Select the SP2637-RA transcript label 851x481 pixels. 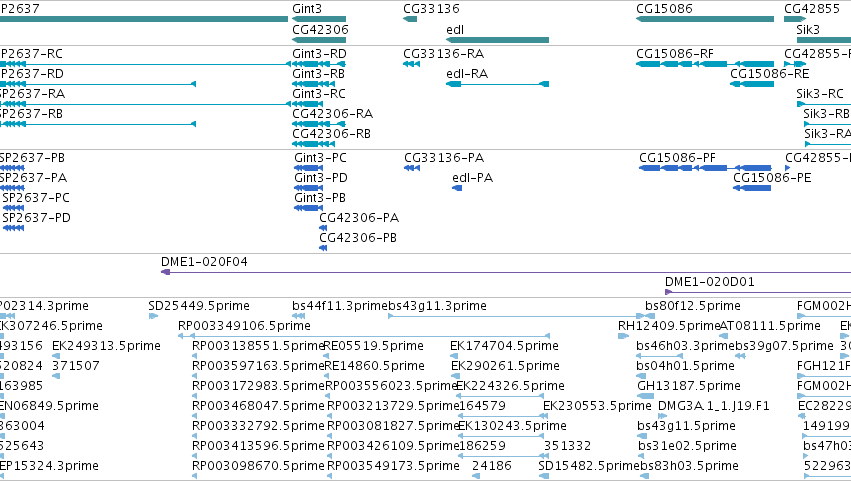click(32, 93)
